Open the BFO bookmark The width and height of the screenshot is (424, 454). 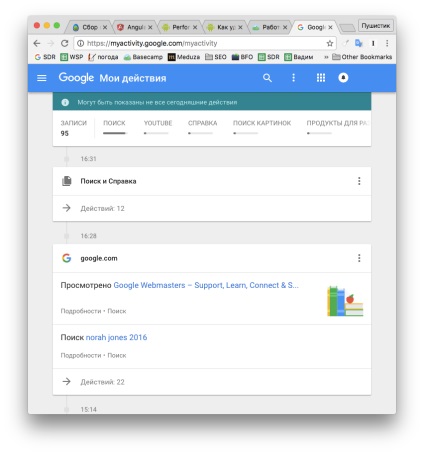[x=242, y=57]
